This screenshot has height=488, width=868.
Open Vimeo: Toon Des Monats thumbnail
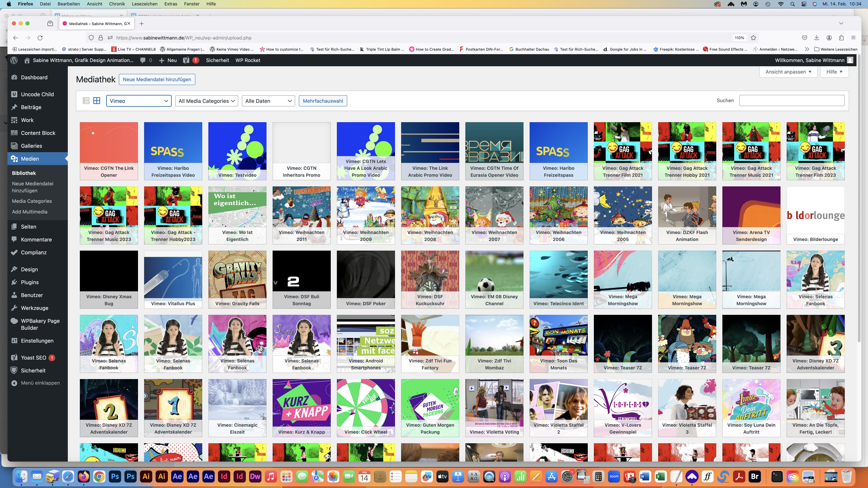click(558, 344)
